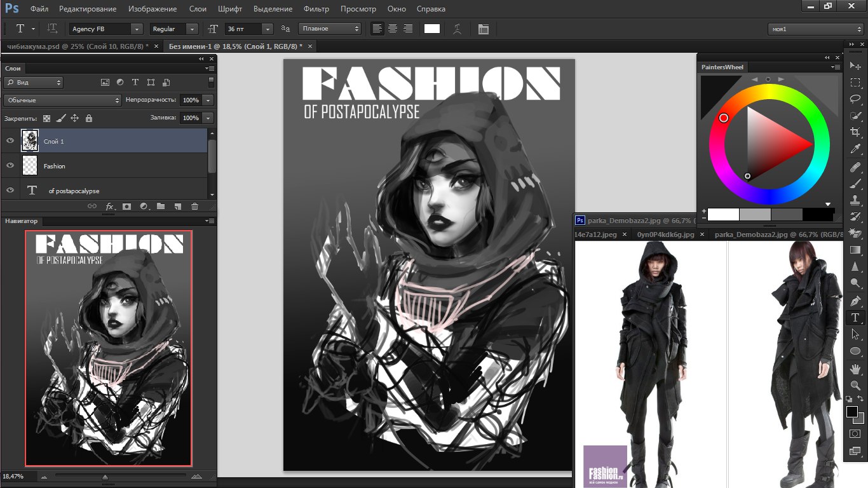Screen dimensions: 868x488
Task: Click the white text color swatch
Action: (x=432, y=29)
